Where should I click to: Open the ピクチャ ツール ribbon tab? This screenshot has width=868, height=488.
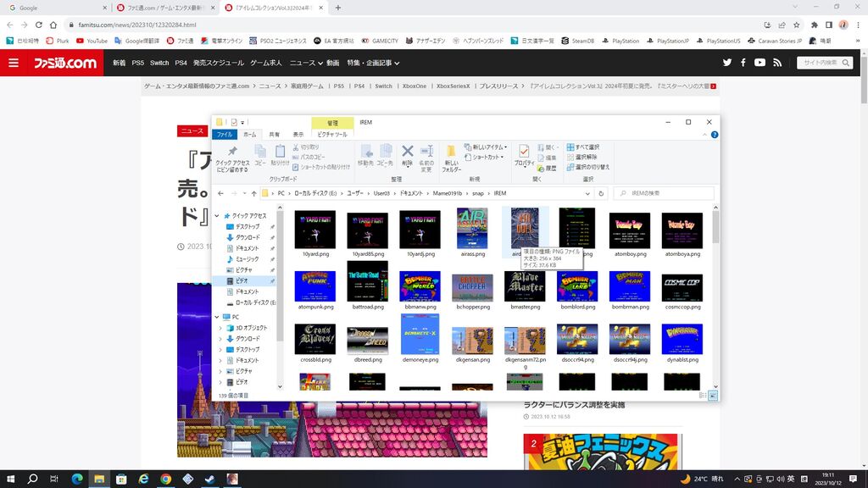332,135
